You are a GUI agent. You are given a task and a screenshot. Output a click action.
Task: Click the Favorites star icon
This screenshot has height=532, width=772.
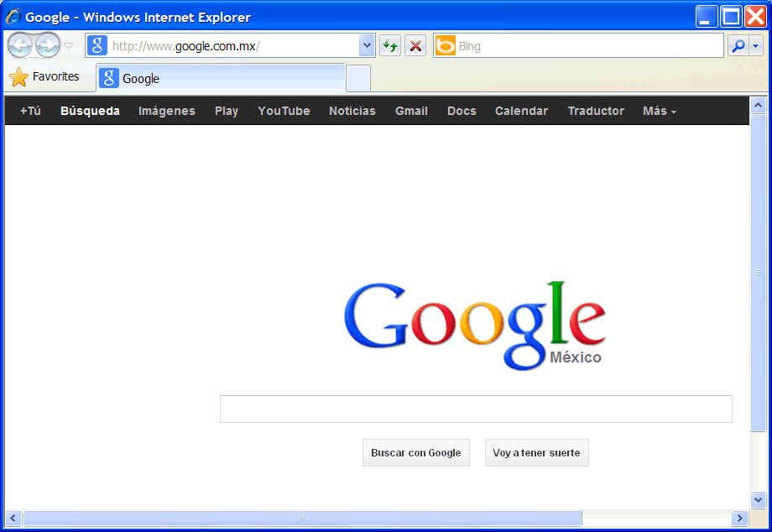tap(18, 76)
